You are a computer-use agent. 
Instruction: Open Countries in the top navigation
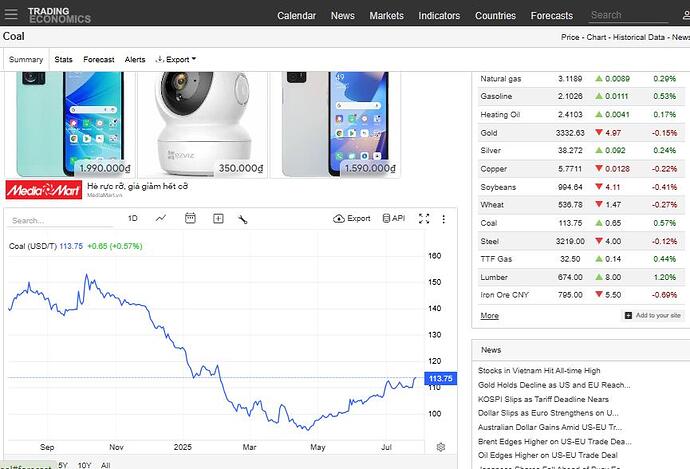tap(495, 16)
